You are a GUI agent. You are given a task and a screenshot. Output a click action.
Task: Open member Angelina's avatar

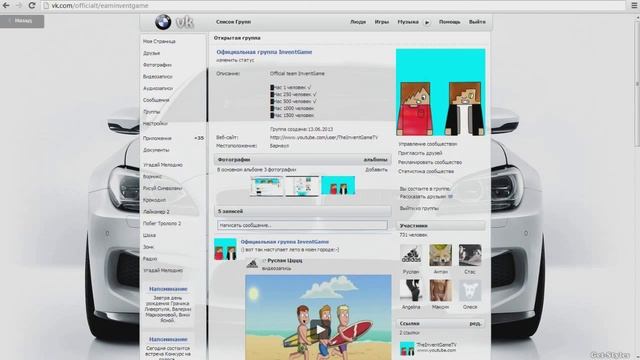point(411,291)
